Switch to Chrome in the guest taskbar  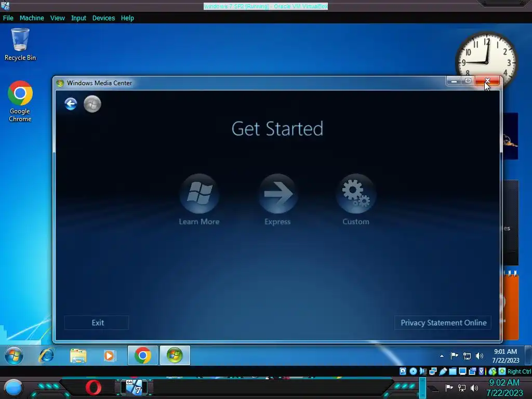[142, 355]
